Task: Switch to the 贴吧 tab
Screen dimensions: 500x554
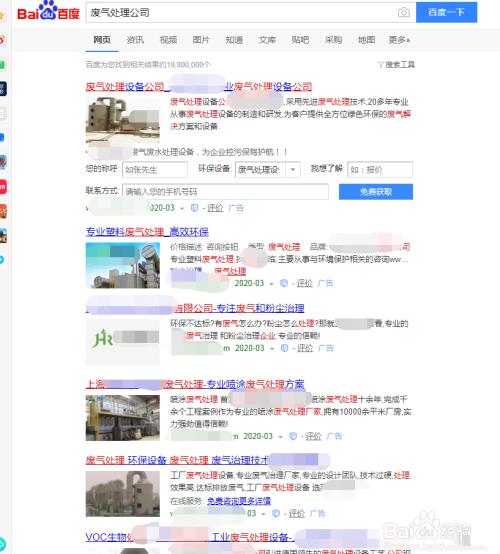Action: point(300,40)
